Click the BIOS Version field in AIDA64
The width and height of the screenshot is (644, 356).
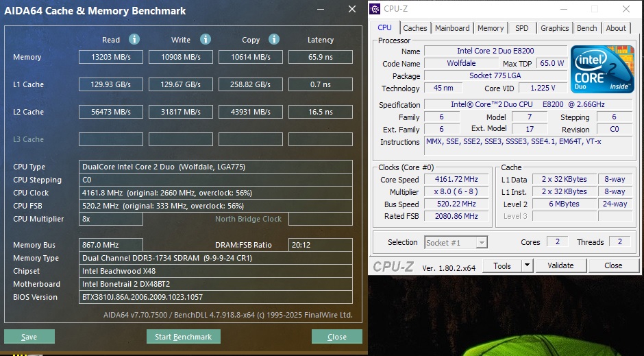pos(216,297)
